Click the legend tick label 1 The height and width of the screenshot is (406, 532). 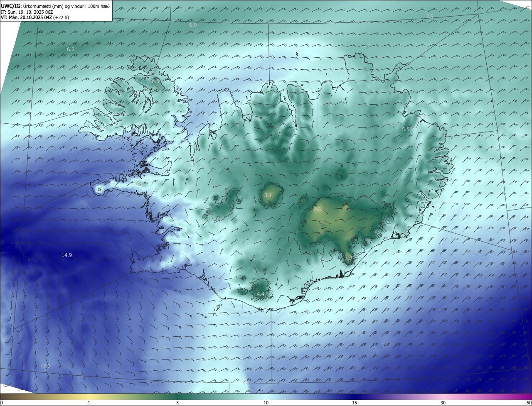pyautogui.click(x=89, y=403)
